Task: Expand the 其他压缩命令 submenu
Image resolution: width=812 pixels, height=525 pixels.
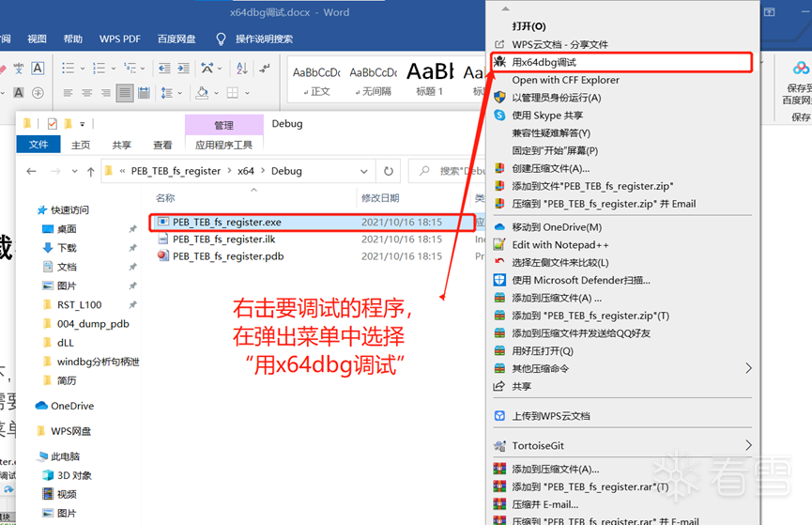Action: (x=748, y=368)
